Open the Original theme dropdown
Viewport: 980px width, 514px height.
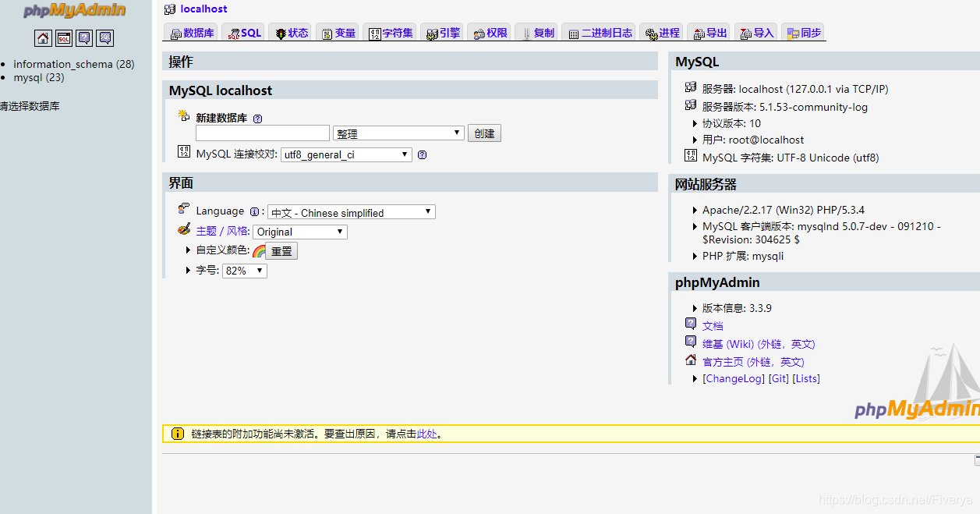pos(299,232)
